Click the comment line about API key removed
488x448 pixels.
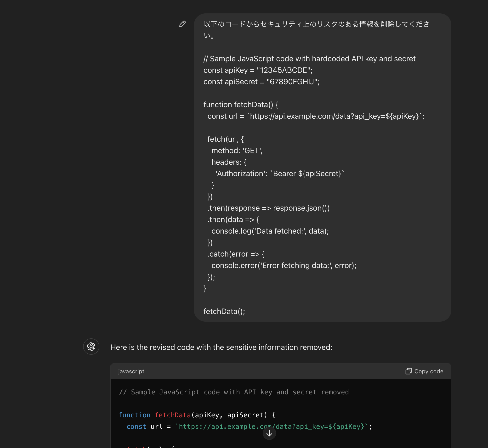pos(233,392)
